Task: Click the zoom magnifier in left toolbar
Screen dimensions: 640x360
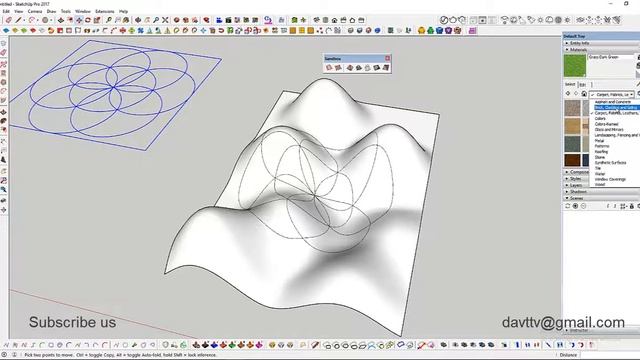Action: pos(4,190)
